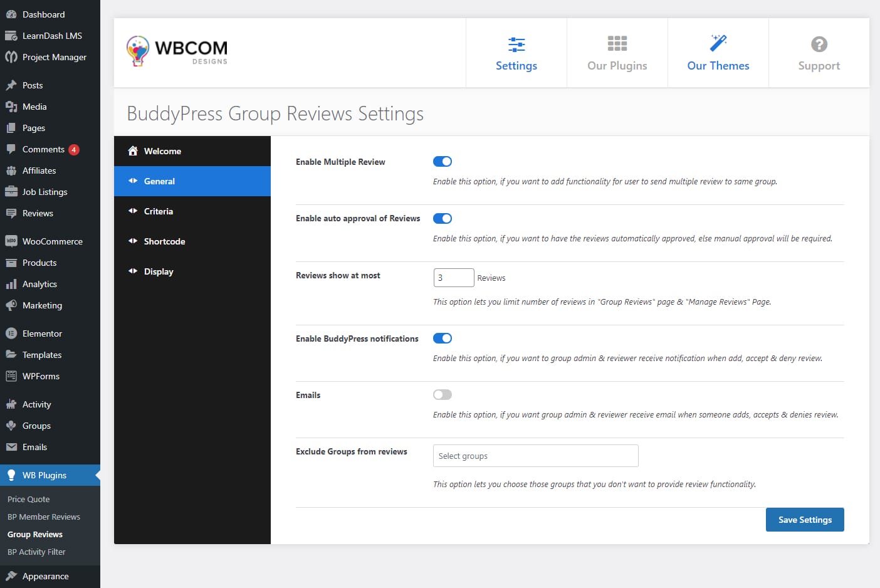Toggle Enable BuddyPress notifications switch
This screenshot has width=880, height=588.
443,339
